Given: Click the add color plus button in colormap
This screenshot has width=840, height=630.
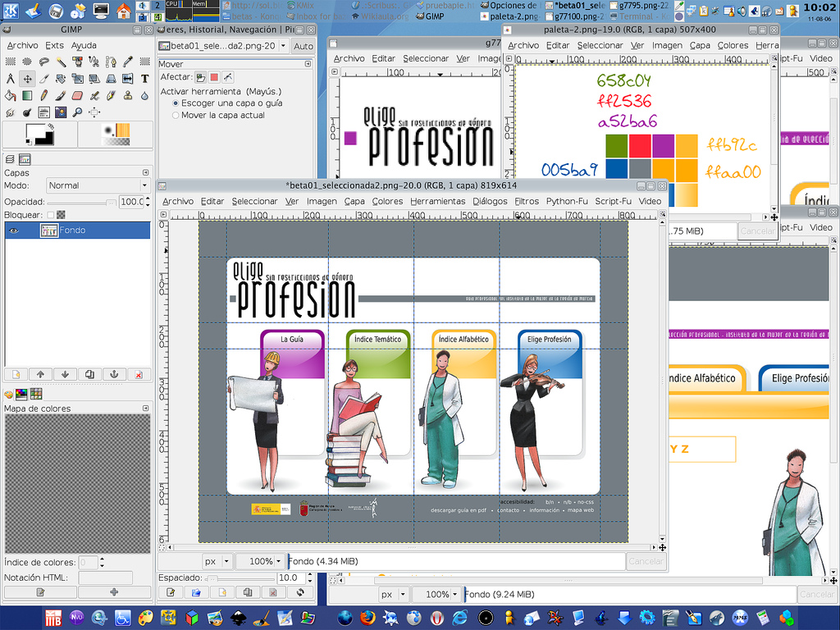Looking at the screenshot, I should coord(114,592).
